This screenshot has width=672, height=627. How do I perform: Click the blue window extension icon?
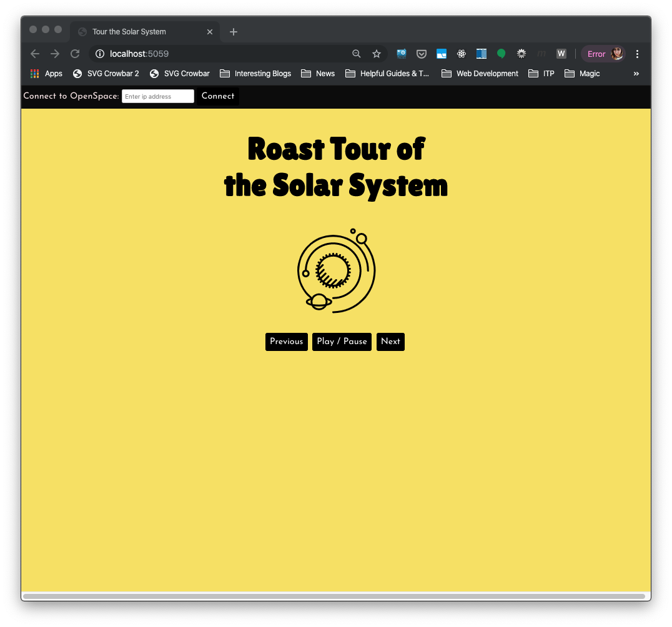442,54
